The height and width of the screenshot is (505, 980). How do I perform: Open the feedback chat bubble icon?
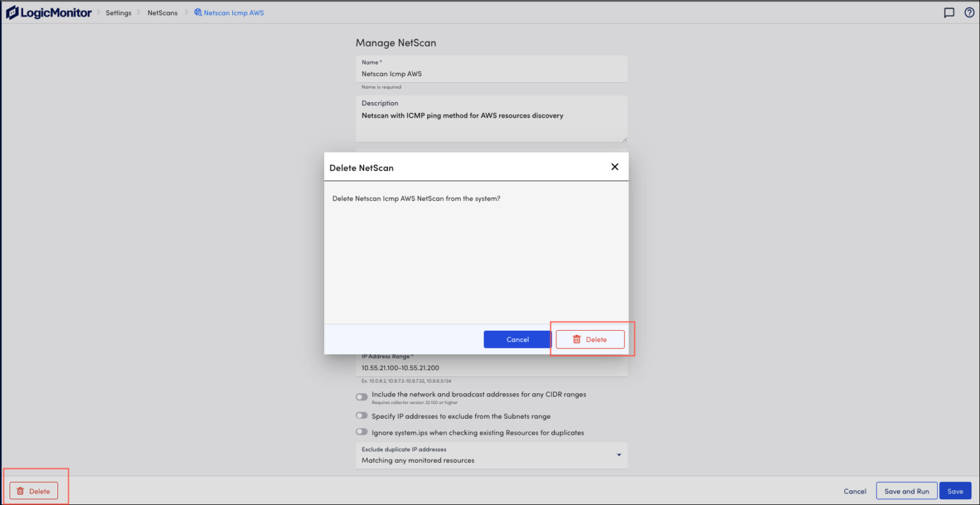click(949, 12)
